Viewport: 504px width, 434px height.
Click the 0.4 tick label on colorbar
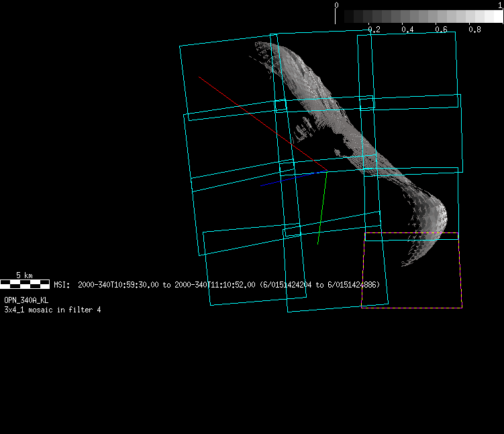(x=407, y=30)
